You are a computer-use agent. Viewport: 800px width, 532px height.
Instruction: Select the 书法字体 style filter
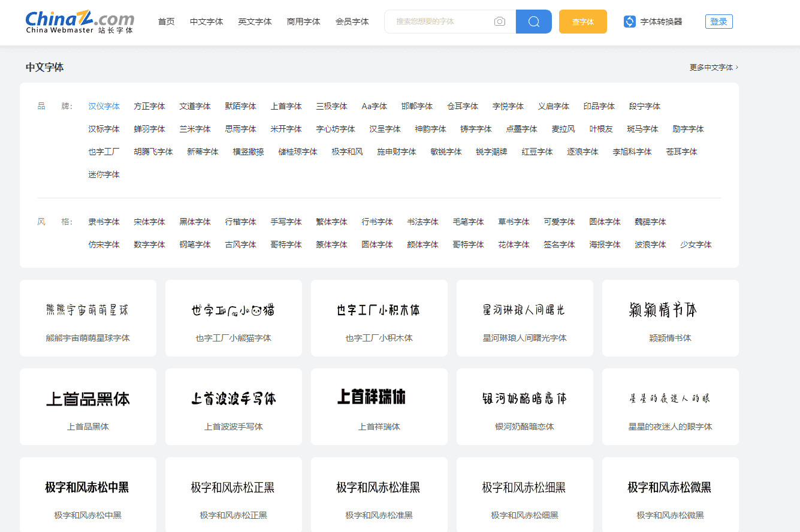(x=423, y=222)
